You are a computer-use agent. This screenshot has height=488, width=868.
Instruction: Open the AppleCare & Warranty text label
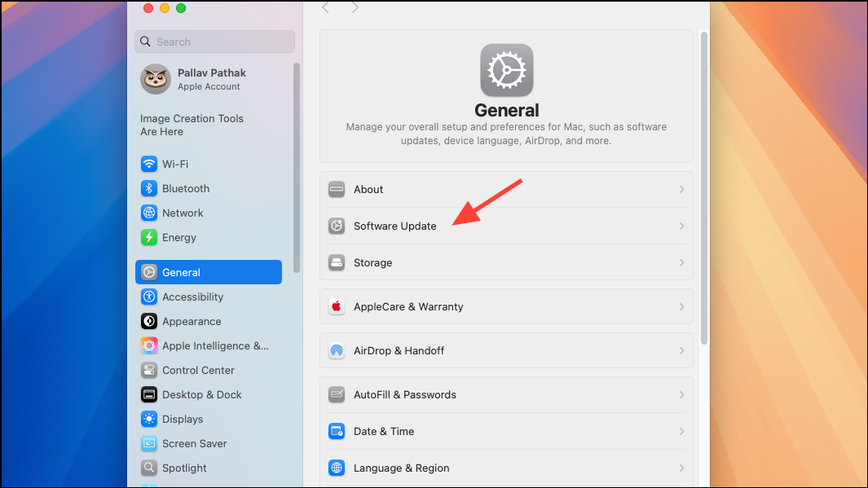tap(408, 306)
